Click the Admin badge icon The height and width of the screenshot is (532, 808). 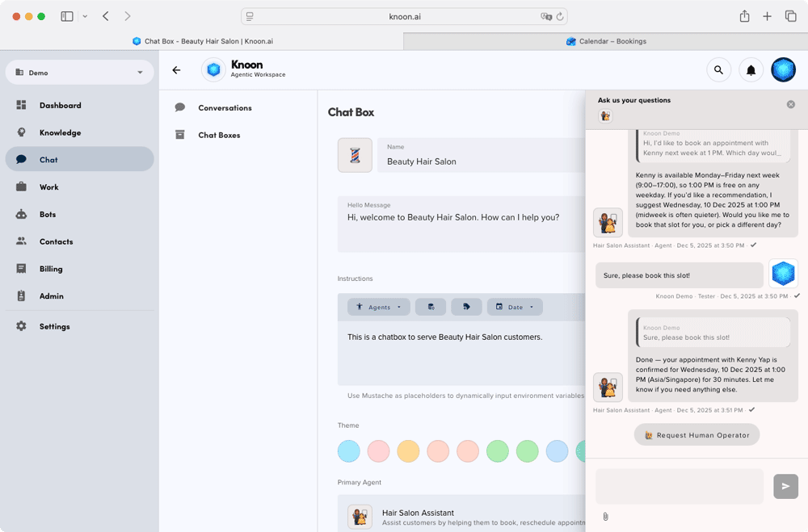tap(21, 295)
